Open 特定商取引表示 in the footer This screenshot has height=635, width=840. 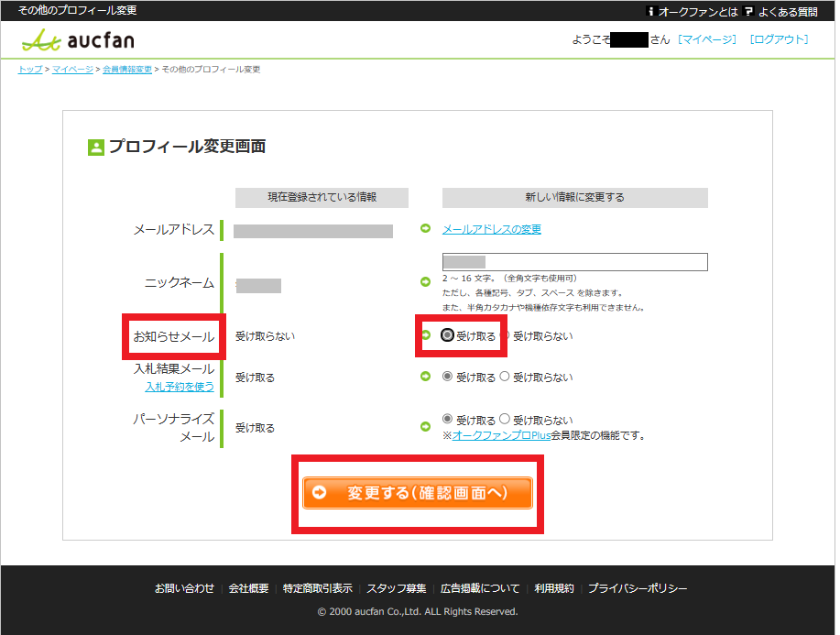click(318, 588)
